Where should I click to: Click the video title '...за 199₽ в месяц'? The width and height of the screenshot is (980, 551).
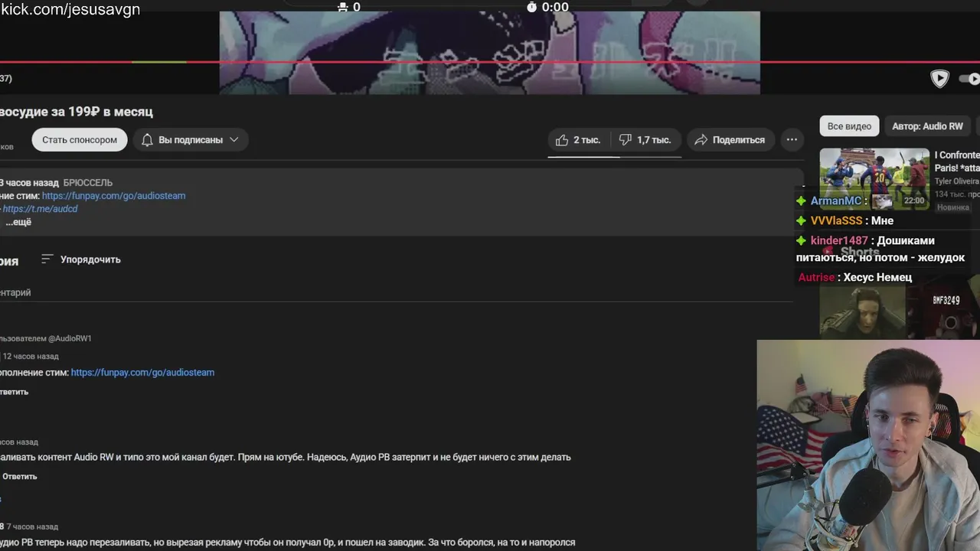(77, 112)
